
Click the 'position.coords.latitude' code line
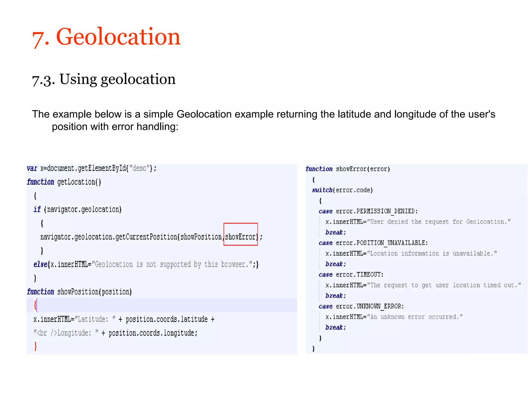[124, 319]
